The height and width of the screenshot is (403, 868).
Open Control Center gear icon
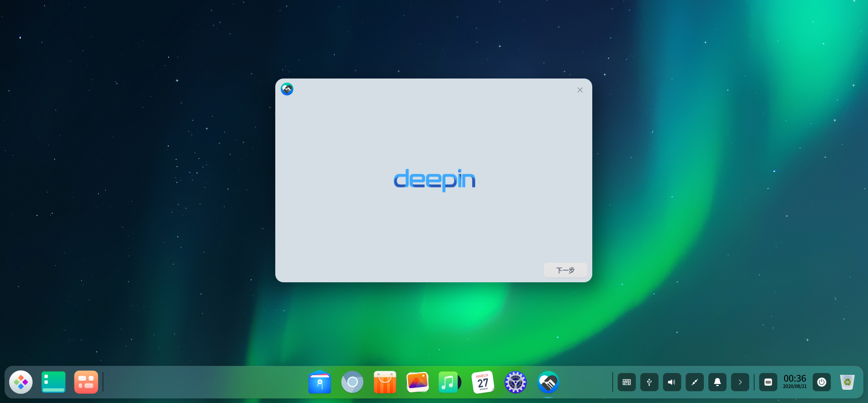(516, 382)
